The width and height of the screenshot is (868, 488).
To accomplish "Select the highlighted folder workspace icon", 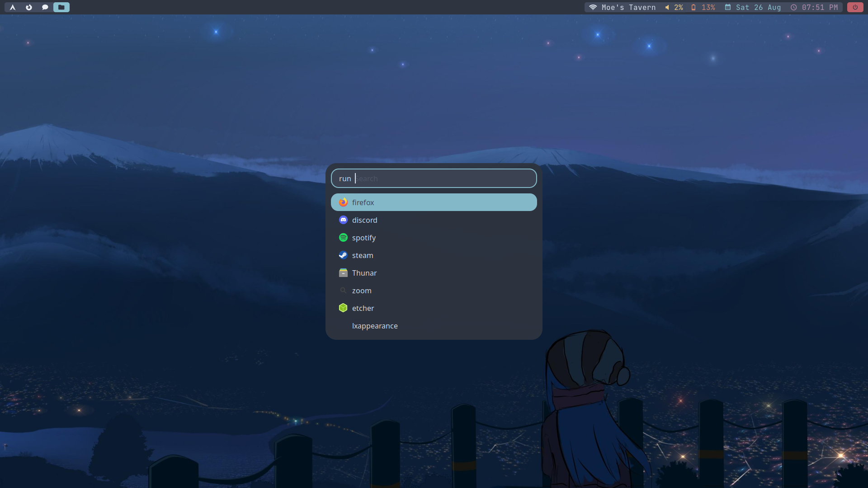I will coord(61,7).
